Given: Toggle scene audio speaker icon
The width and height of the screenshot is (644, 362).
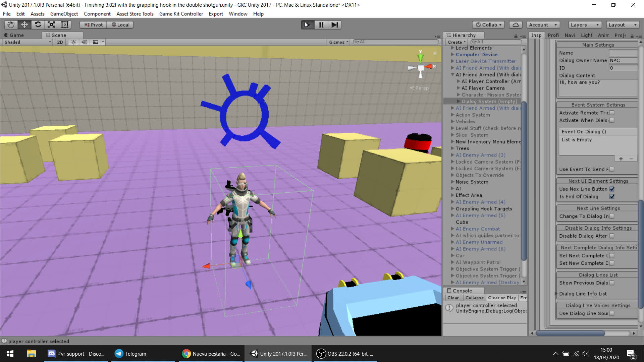Looking at the screenshot, I should click(84, 42).
